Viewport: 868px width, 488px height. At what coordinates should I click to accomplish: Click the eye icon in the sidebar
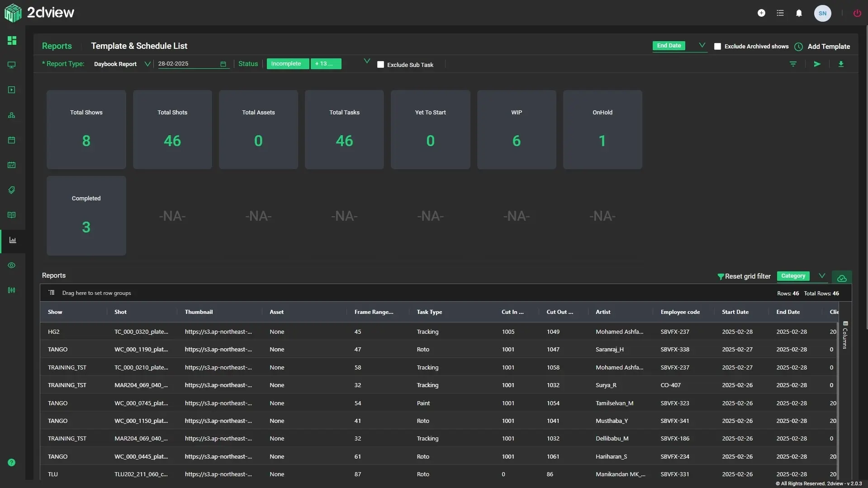click(12, 265)
